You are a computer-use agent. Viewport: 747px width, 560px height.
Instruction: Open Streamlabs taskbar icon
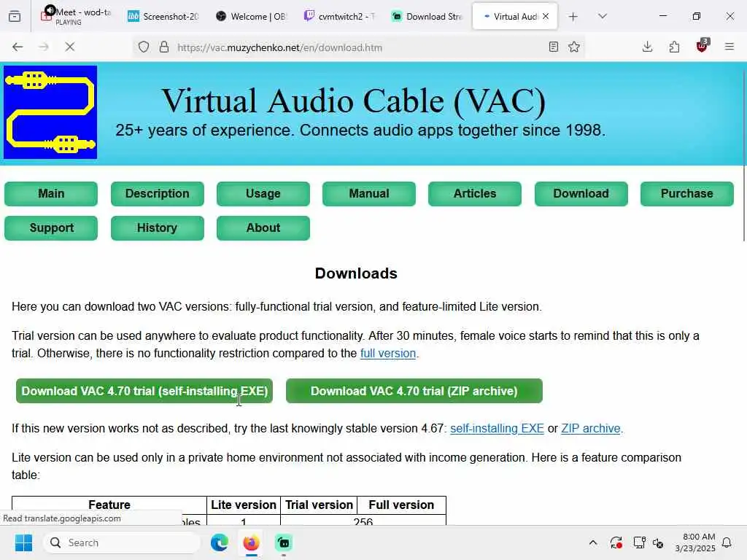pyautogui.click(x=284, y=542)
